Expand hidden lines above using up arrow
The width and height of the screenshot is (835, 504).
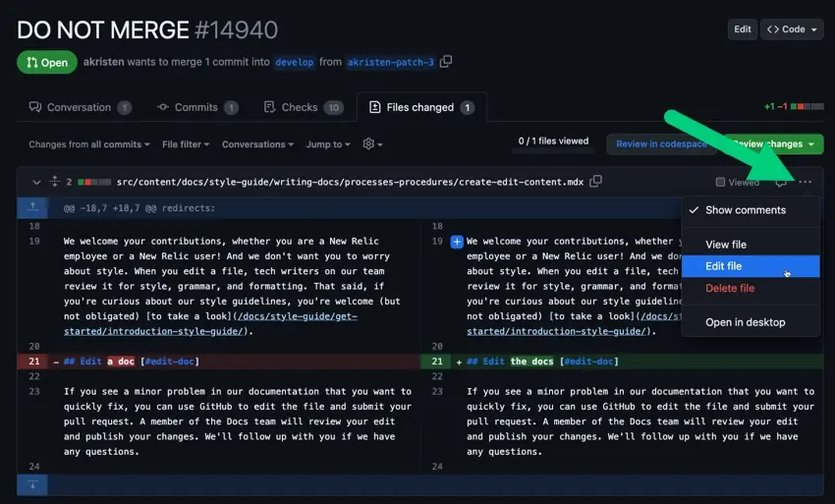click(x=33, y=207)
